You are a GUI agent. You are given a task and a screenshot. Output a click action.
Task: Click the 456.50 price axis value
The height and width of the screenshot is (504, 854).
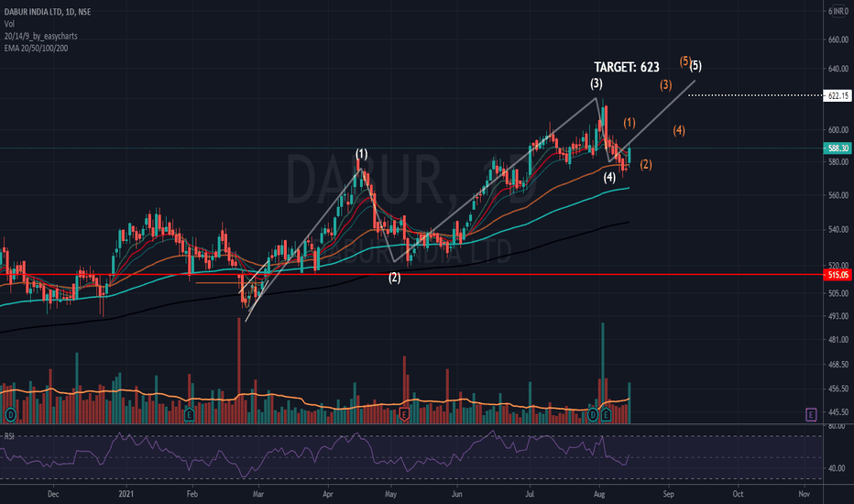[838, 389]
